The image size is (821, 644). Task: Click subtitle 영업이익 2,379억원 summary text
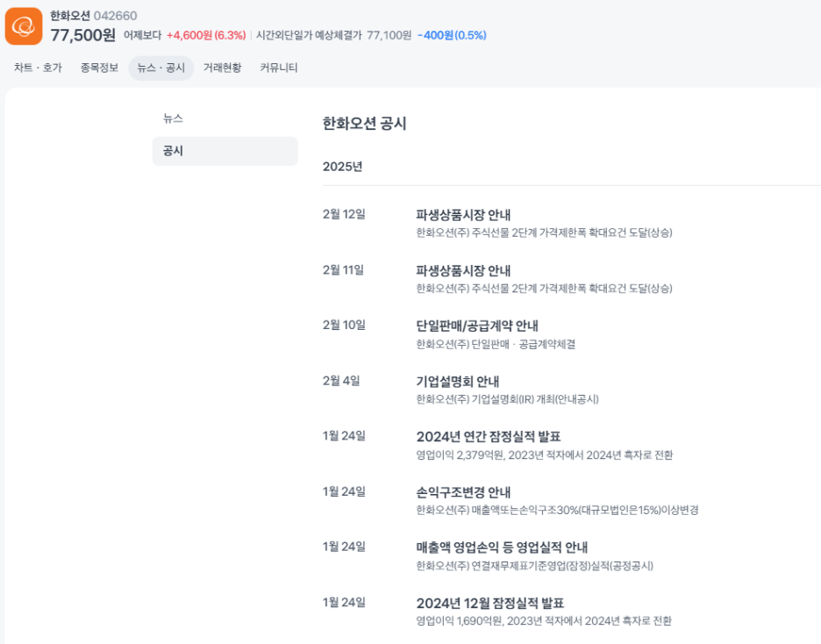545,455
